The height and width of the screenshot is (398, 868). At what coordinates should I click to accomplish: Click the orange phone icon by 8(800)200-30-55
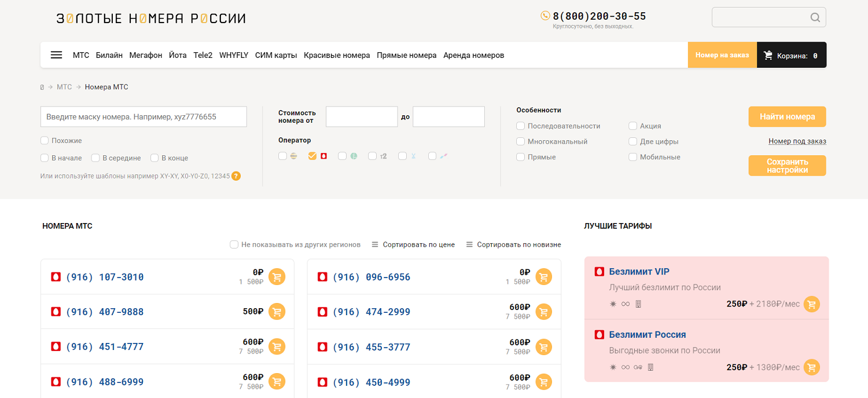pos(545,16)
